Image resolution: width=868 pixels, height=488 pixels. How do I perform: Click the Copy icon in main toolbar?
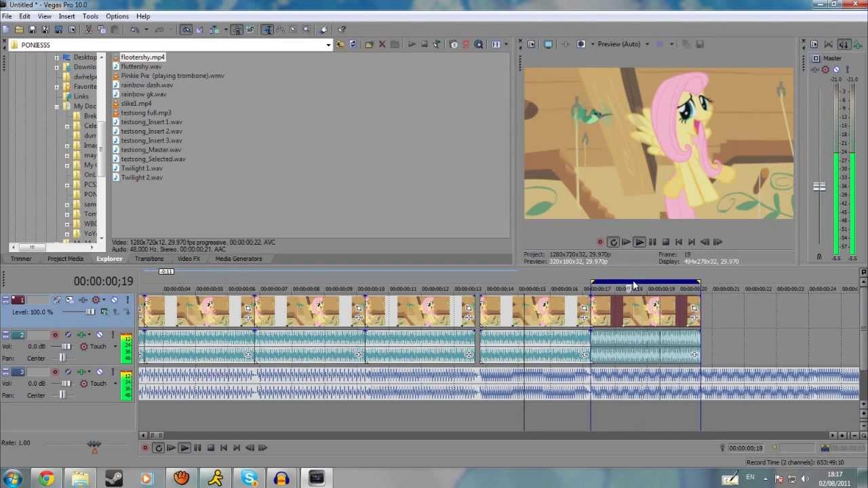point(102,29)
